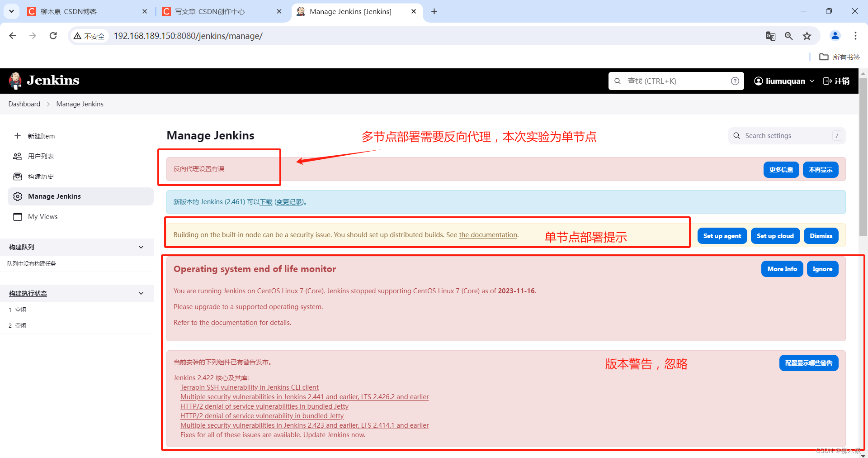
Task: Open Jenkins 2.441 security vulnerabilities link
Action: coord(305,397)
